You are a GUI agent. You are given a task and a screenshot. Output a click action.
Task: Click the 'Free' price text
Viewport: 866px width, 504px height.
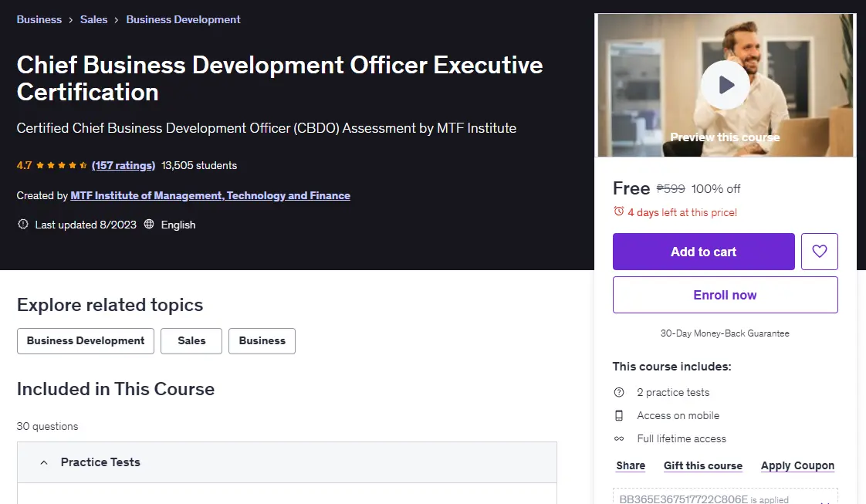pyautogui.click(x=631, y=188)
